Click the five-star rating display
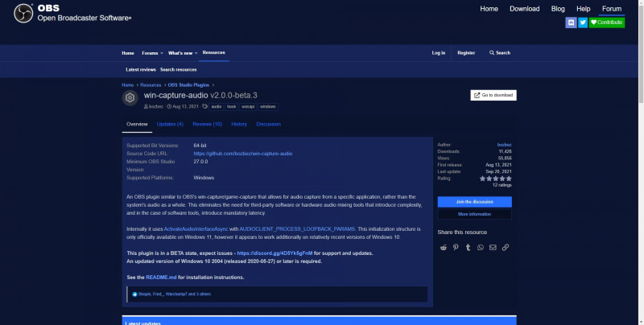This screenshot has height=325, width=644. [495, 179]
